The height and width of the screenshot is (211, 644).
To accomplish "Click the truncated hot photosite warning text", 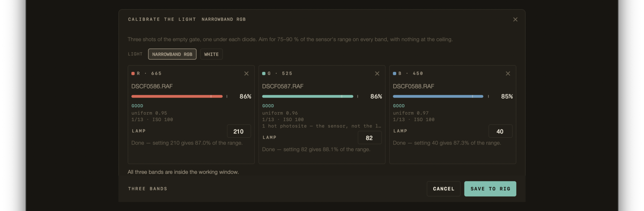I will coord(322,126).
